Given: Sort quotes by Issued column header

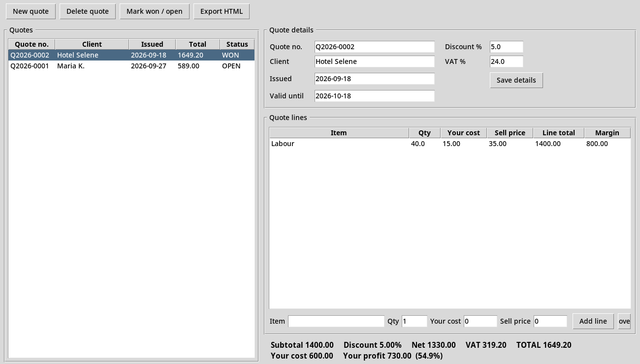Looking at the screenshot, I should (x=152, y=44).
